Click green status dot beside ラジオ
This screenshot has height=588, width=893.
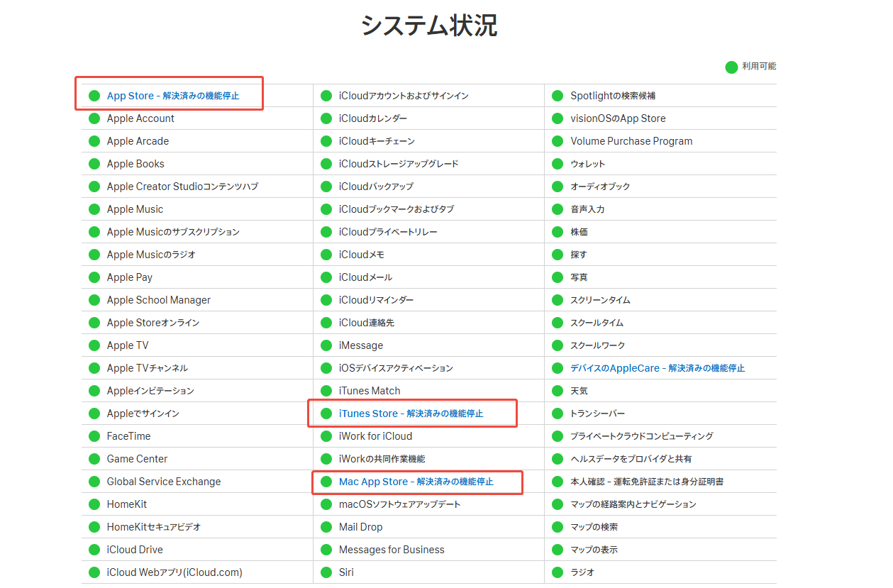(x=558, y=572)
